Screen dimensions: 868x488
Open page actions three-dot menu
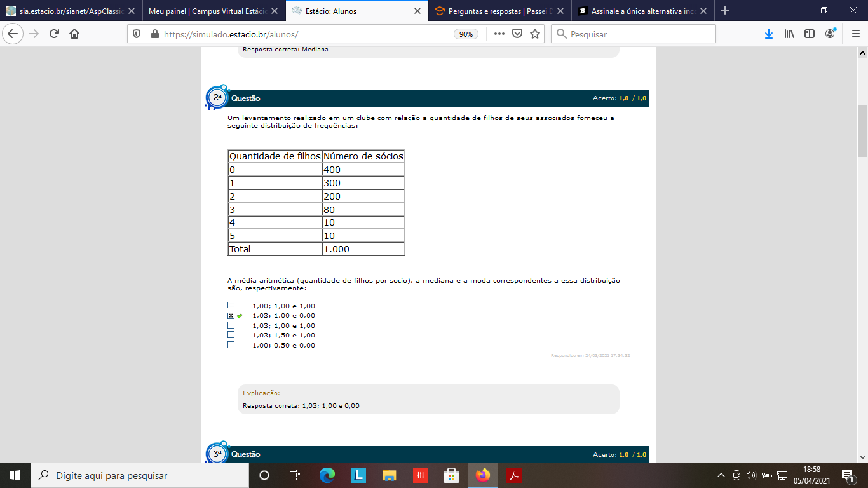point(499,34)
